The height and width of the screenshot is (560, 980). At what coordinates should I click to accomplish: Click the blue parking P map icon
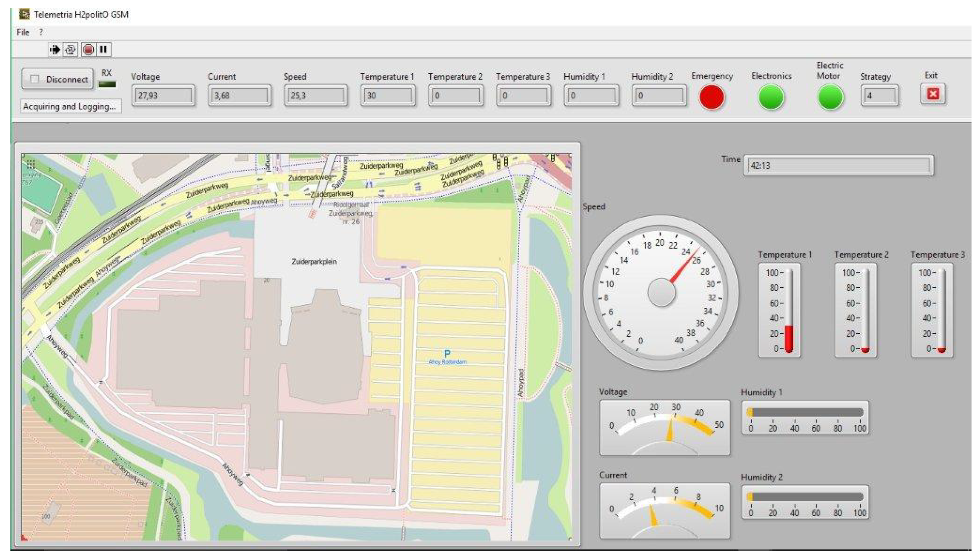pyautogui.click(x=447, y=354)
